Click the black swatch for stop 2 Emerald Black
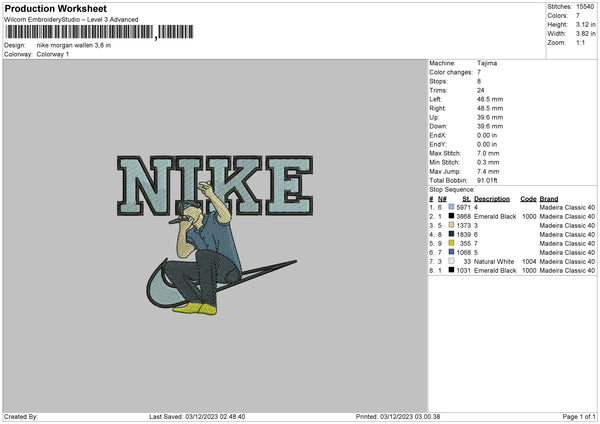The image size is (600, 424). [452, 216]
